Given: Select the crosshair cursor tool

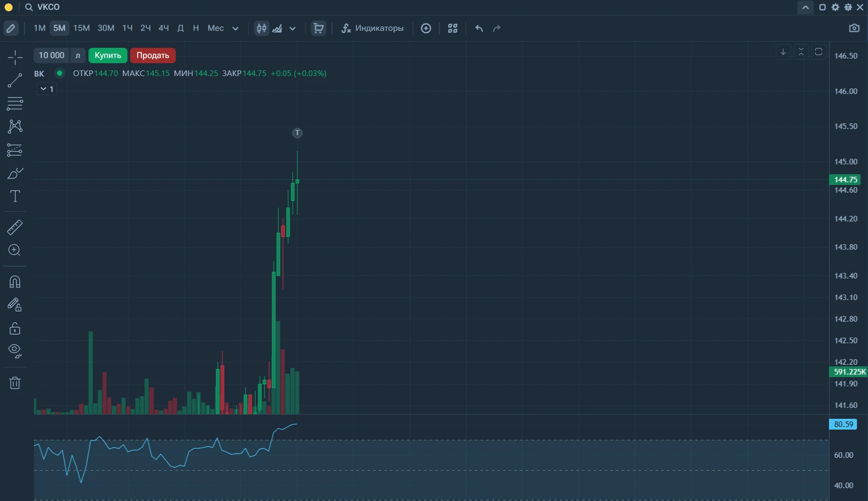Looking at the screenshot, I should point(15,57).
